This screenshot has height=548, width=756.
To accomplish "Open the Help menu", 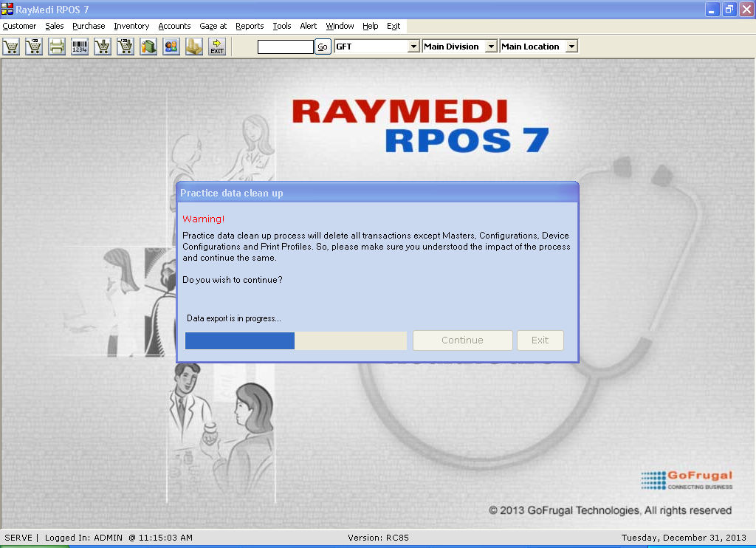I will pyautogui.click(x=371, y=26).
